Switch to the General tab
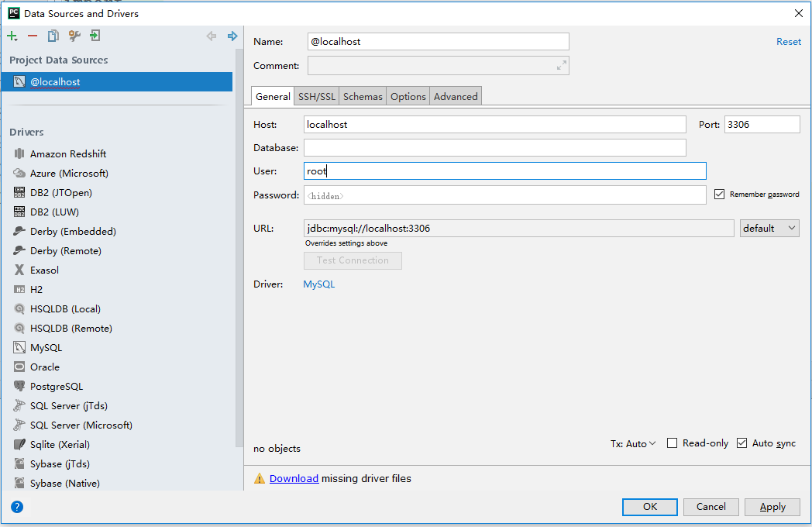Viewport: 812px width, 527px height. 273,96
